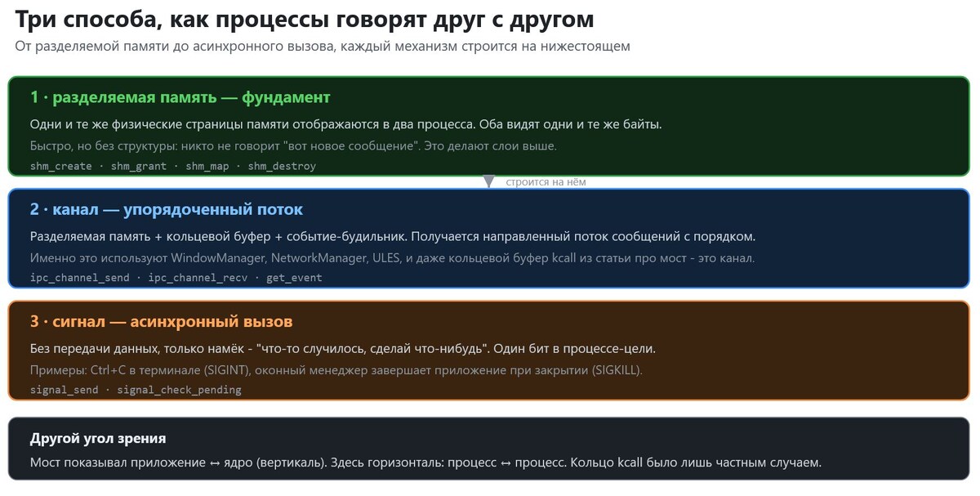This screenshot has width=980, height=496.
Task: Click the signal_send function name
Action: click(x=65, y=390)
